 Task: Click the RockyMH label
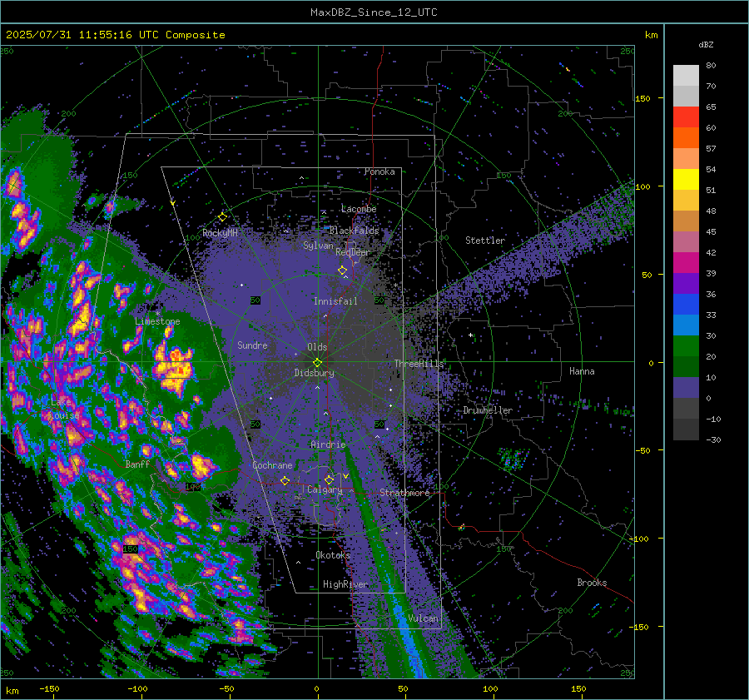point(220,233)
